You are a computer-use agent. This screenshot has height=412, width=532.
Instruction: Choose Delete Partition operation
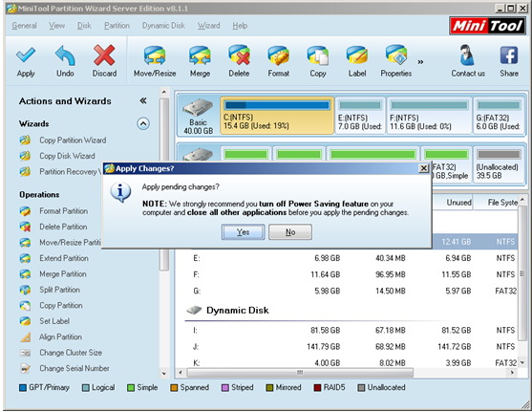point(63,227)
